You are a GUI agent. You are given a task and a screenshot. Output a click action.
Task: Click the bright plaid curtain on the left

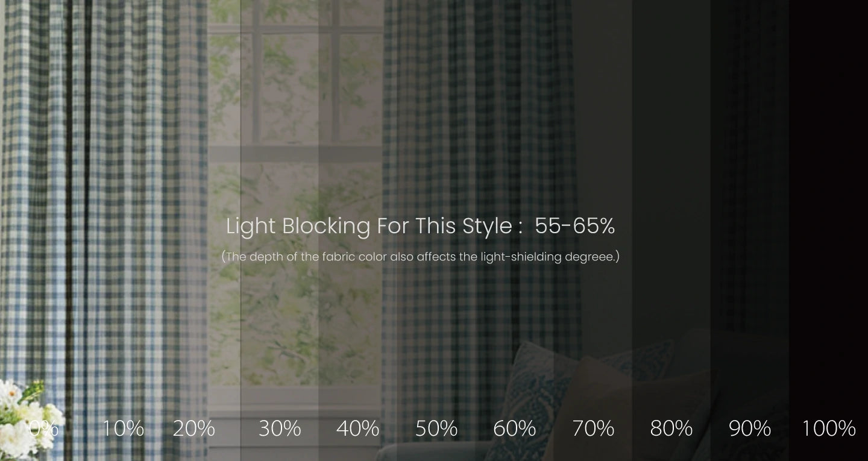tap(102, 181)
